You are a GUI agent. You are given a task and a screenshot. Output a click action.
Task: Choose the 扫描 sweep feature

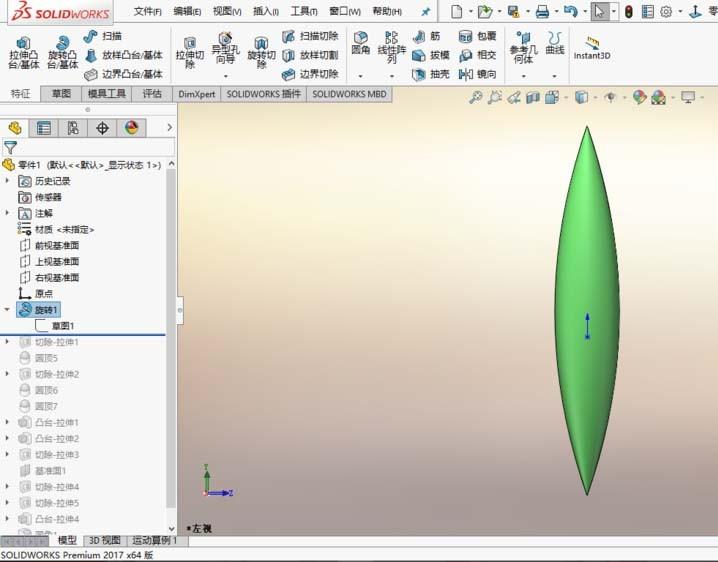pyautogui.click(x=103, y=36)
